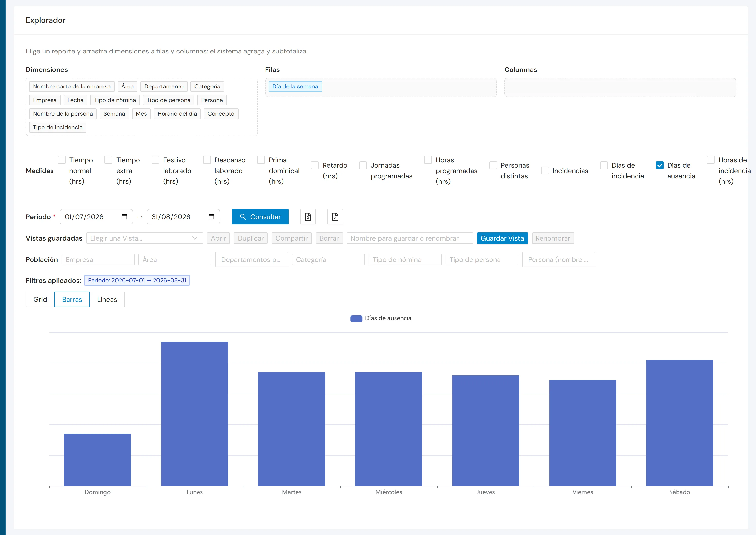Run query with Consultar button
This screenshot has width=756, height=535.
tap(260, 217)
